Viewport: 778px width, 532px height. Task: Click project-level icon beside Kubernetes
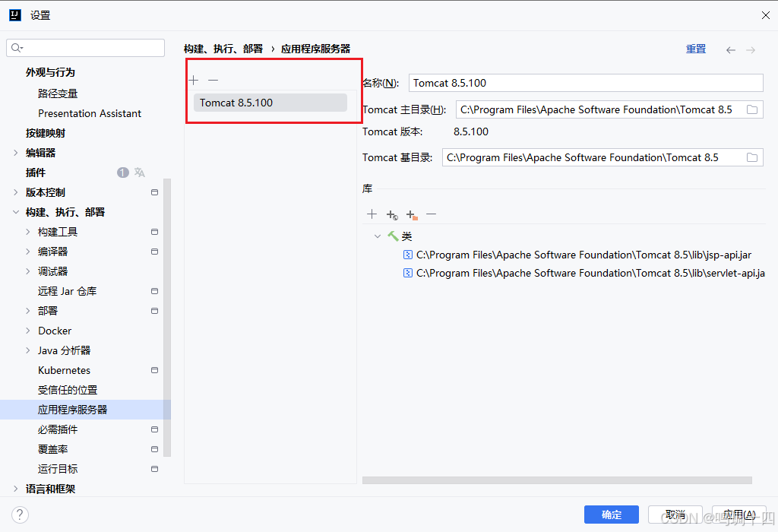[155, 370]
